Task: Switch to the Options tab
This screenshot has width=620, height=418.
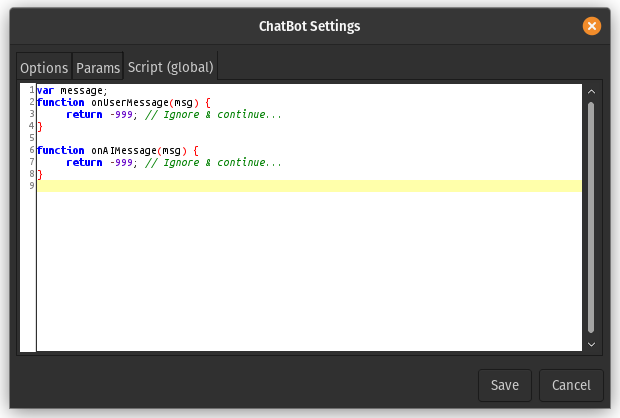Action: [x=44, y=68]
